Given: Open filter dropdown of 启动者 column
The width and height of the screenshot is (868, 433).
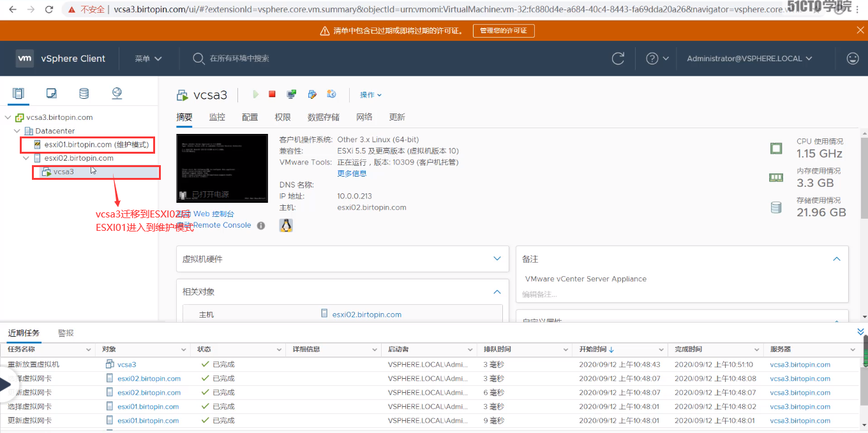Looking at the screenshot, I should tap(470, 350).
